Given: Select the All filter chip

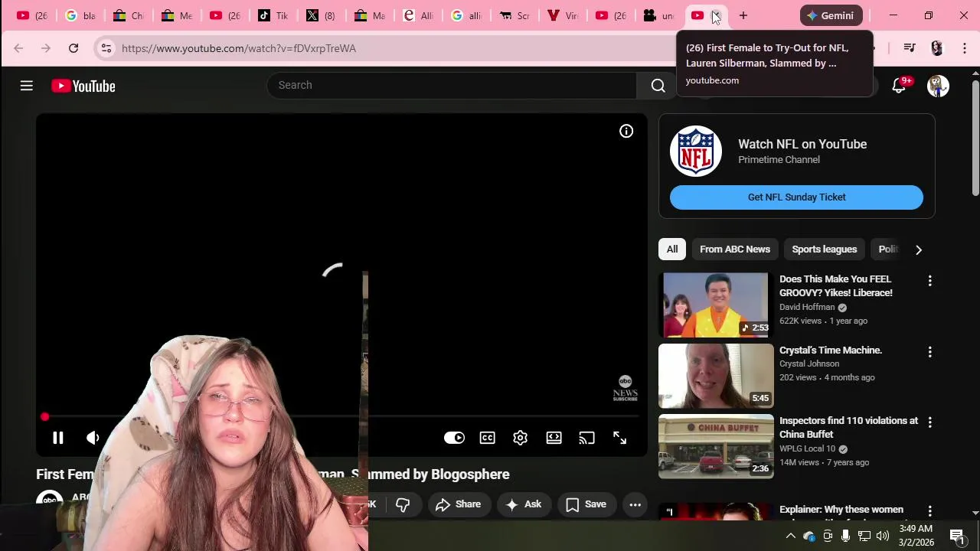Looking at the screenshot, I should pos(671,249).
